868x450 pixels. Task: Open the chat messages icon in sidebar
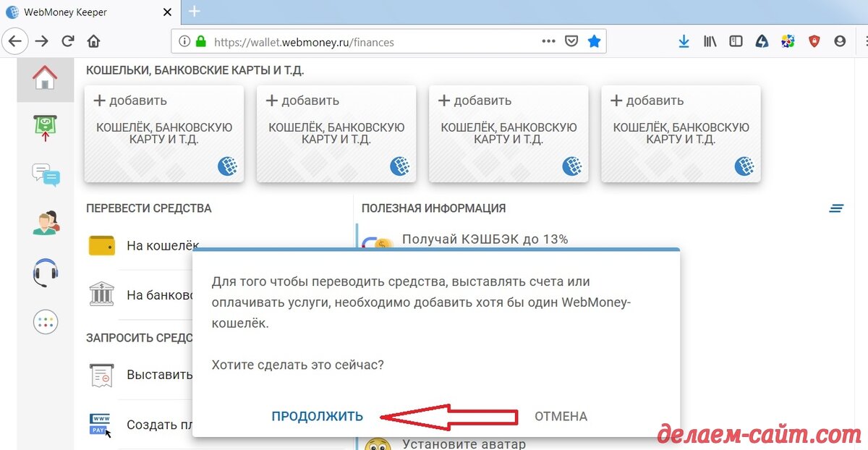click(46, 175)
